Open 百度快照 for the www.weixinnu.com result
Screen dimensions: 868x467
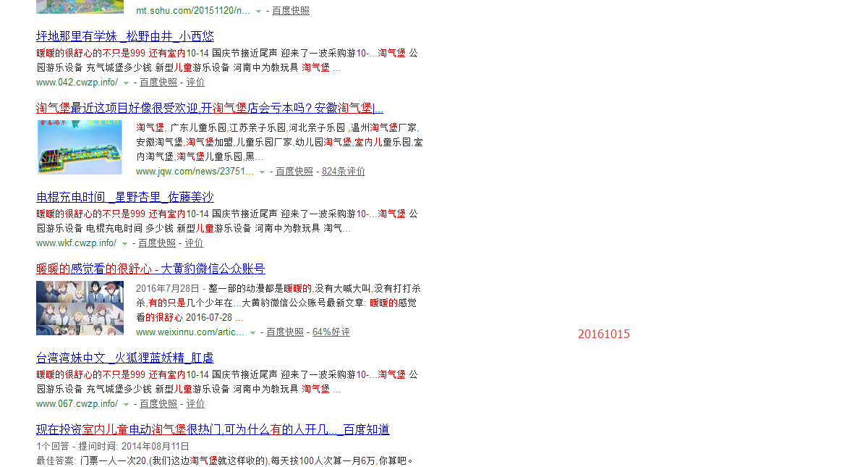(285, 332)
